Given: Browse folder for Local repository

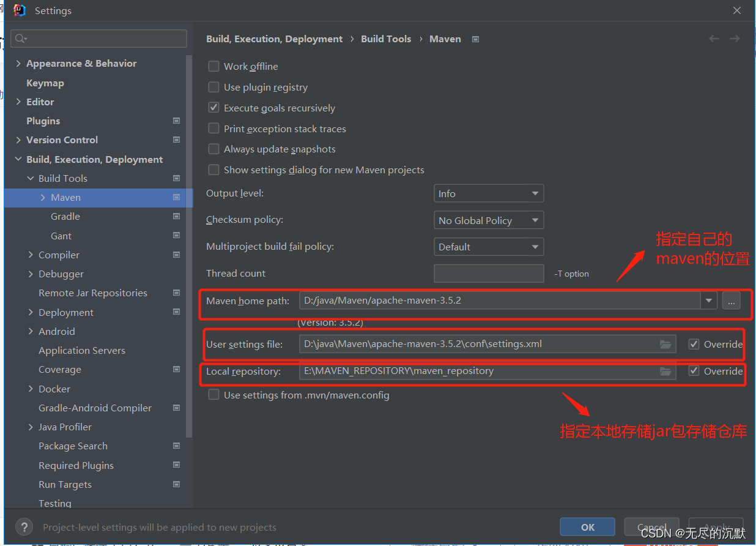Looking at the screenshot, I should coord(665,371).
